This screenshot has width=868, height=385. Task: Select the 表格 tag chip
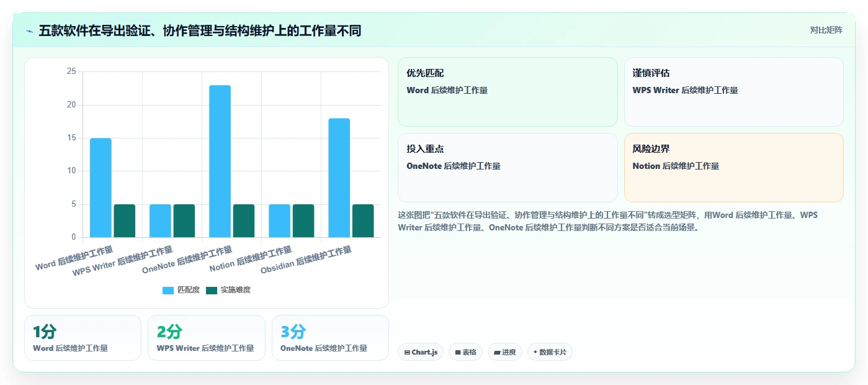pyautogui.click(x=465, y=352)
